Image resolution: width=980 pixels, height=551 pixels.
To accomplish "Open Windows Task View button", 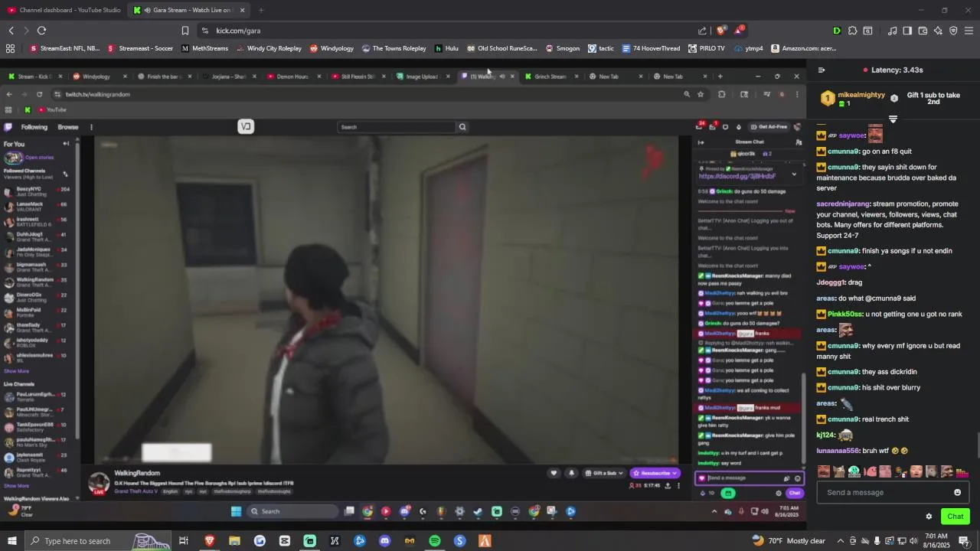I will [184, 541].
